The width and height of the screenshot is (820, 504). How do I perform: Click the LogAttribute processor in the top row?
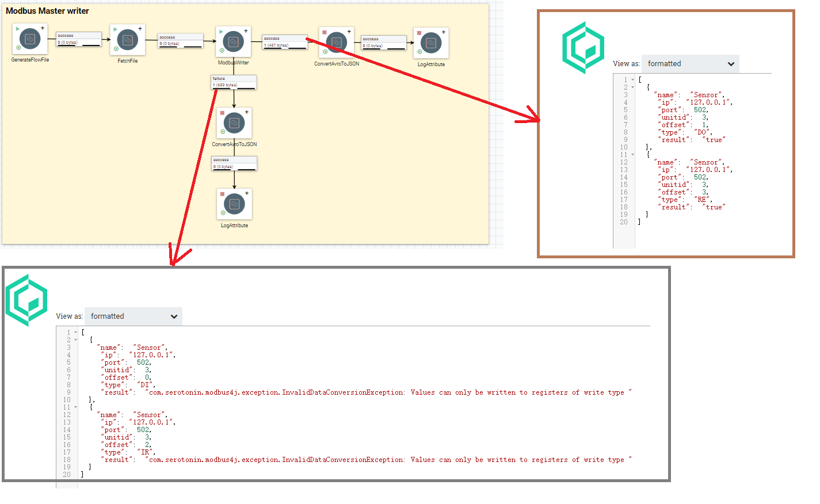pos(431,43)
